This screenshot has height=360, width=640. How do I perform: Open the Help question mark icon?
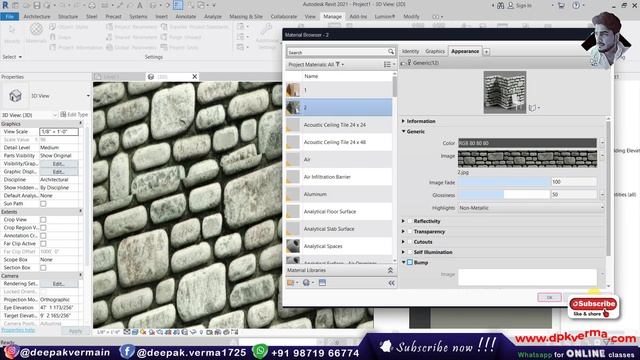576,5
